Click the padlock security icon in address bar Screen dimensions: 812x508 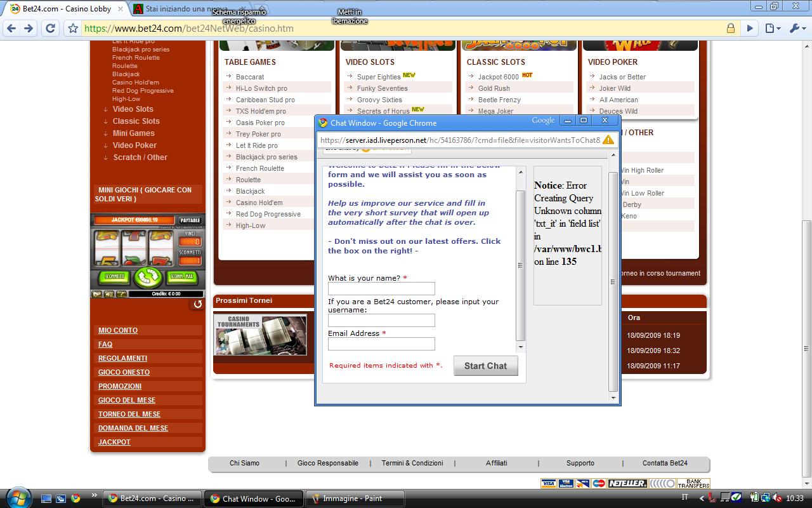[x=730, y=29]
